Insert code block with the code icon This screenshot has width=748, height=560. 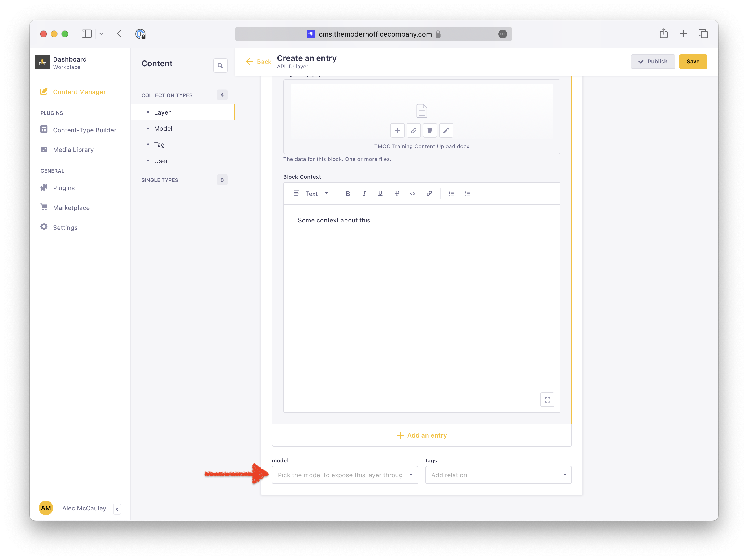point(412,194)
